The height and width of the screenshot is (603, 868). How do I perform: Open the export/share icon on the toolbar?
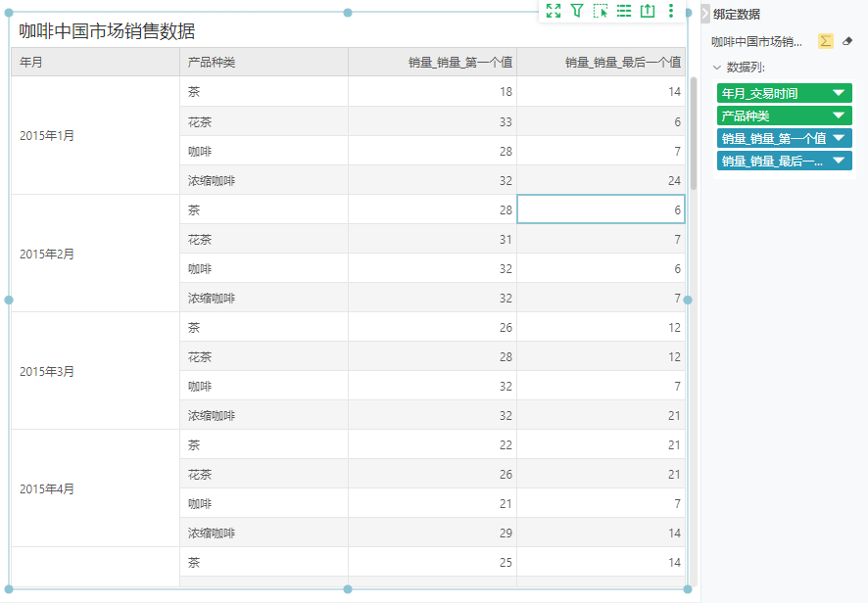point(648,11)
